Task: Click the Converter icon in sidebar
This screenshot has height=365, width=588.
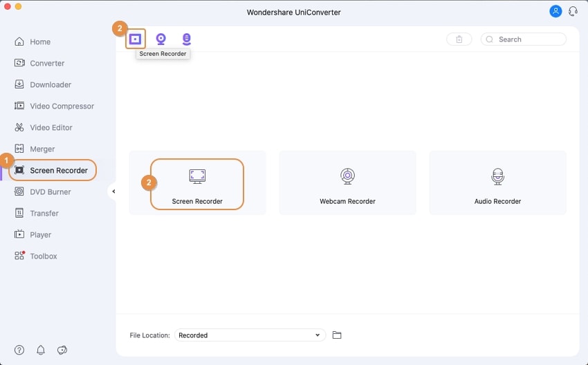Action: pyautogui.click(x=19, y=63)
